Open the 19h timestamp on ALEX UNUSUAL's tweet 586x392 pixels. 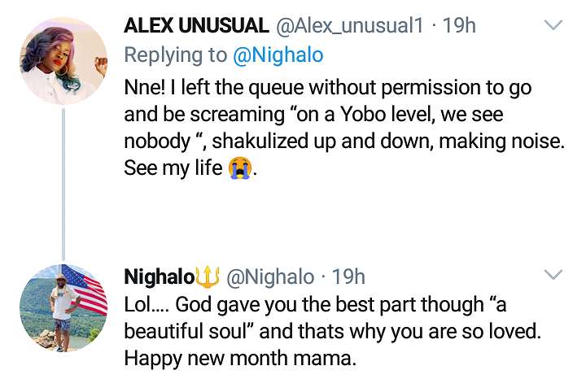(x=459, y=26)
